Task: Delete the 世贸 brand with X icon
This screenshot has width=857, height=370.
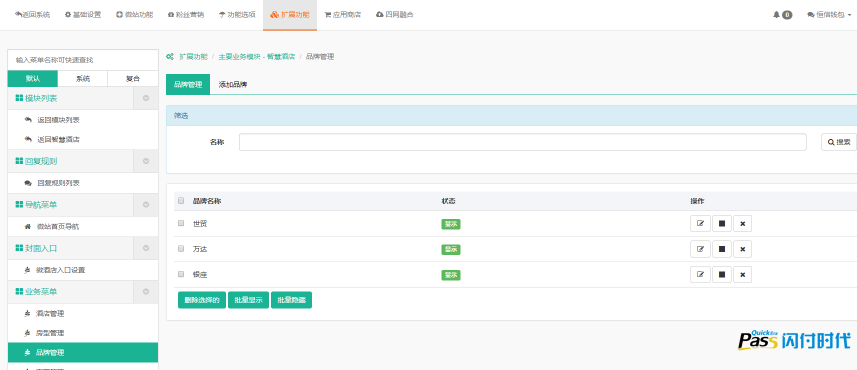Action: point(742,224)
